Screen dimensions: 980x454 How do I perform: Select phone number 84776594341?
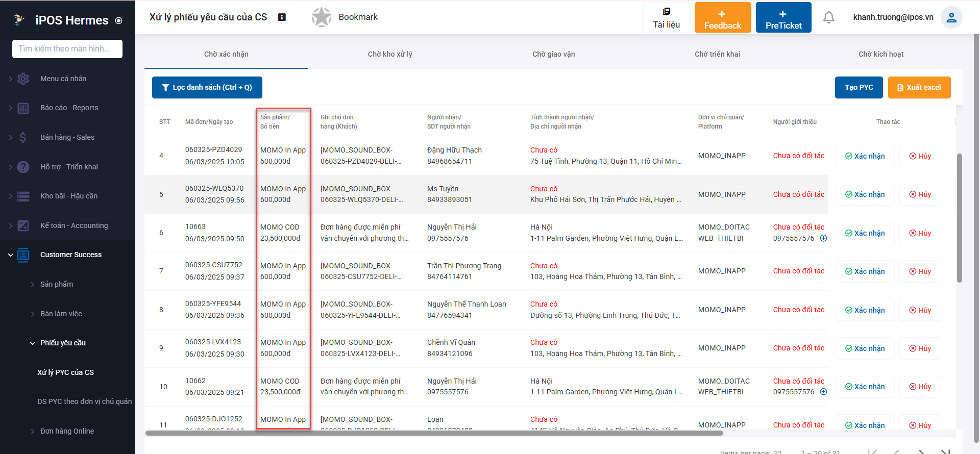click(450, 315)
